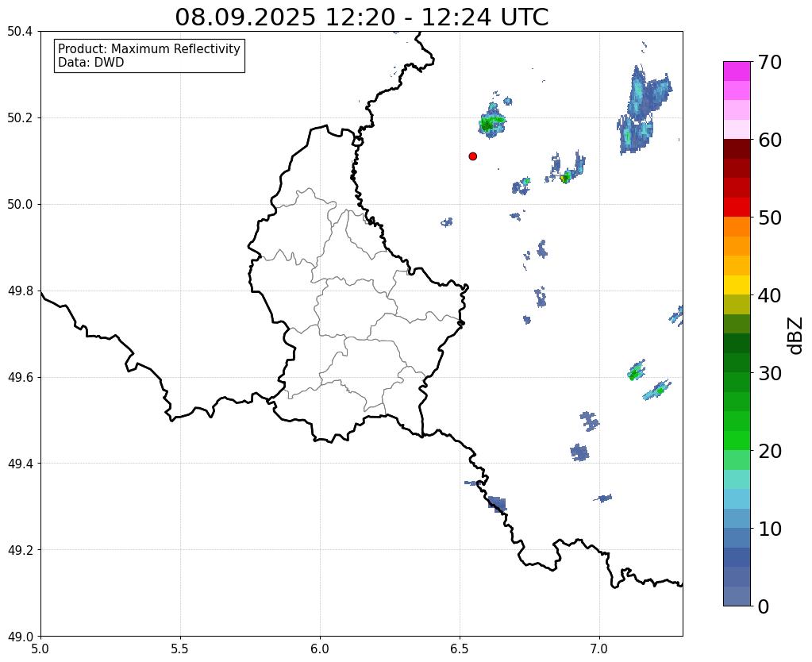Click the 40 tick label on colorbar
The height and width of the screenshot is (662, 812).
pos(770,295)
